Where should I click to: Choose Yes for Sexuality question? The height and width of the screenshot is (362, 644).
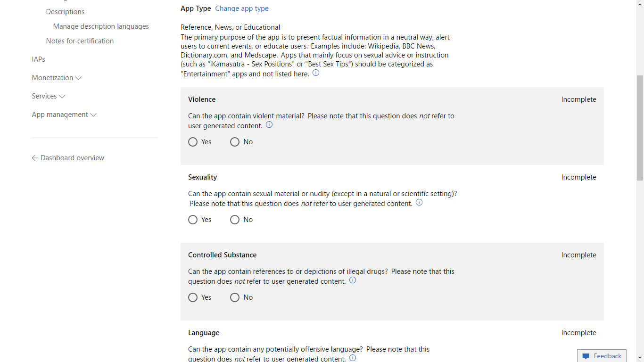coord(193,220)
